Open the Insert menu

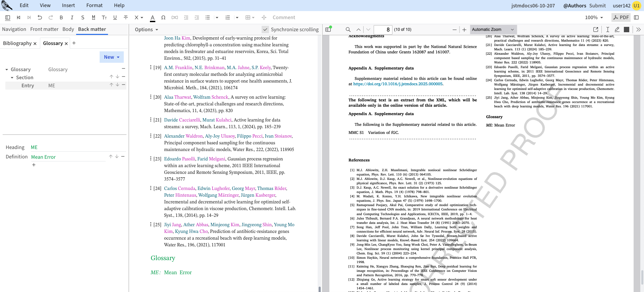pos(68,5)
